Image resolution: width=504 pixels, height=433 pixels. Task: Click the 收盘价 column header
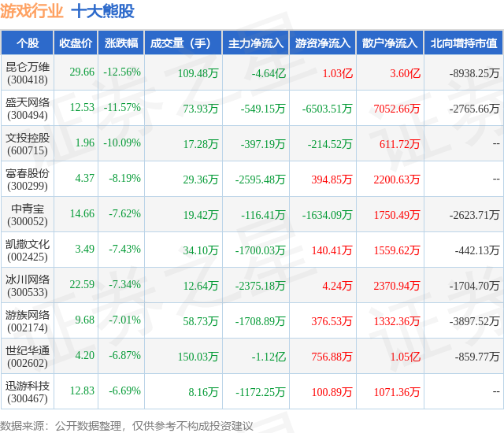point(76,43)
